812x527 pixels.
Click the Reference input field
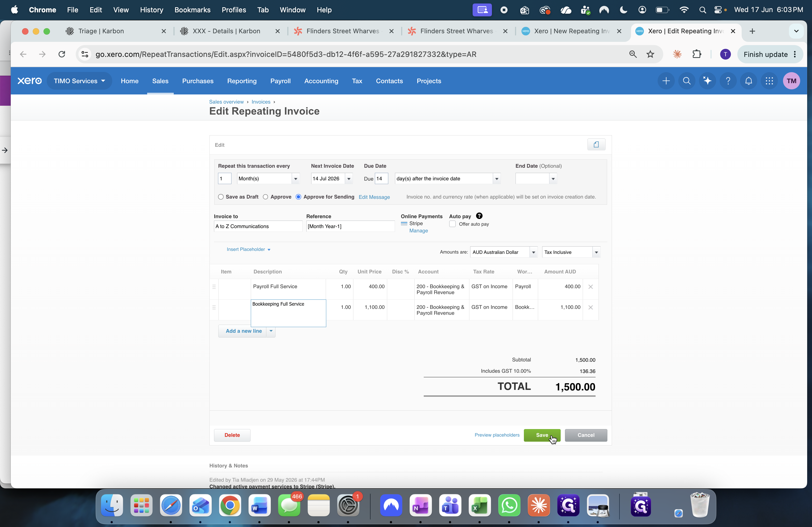click(x=350, y=226)
